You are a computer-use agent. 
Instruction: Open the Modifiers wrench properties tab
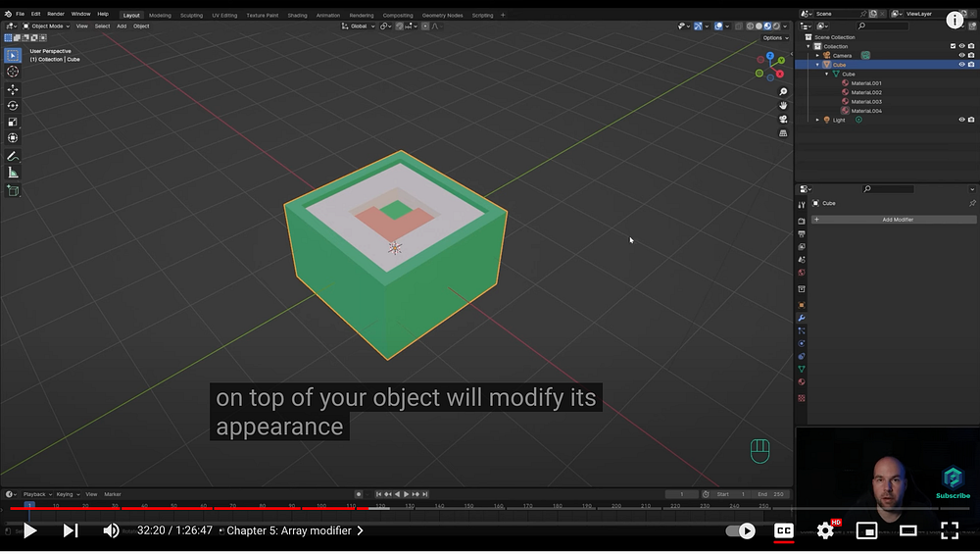click(x=802, y=319)
